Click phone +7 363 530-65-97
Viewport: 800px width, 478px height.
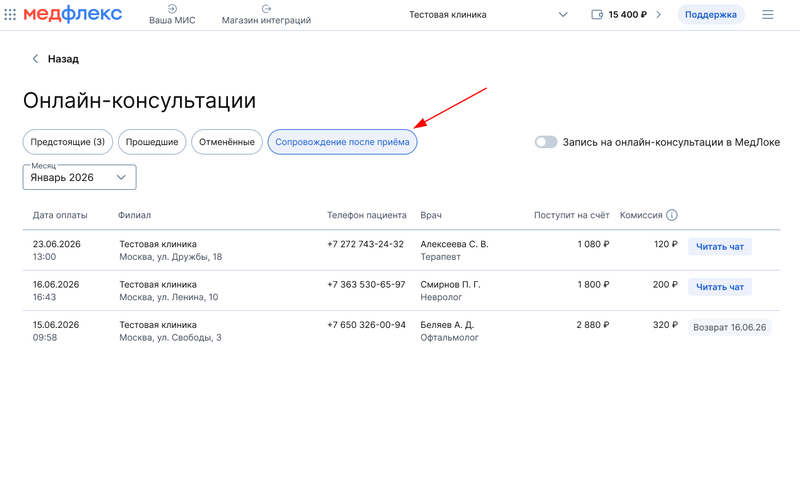[x=366, y=284]
